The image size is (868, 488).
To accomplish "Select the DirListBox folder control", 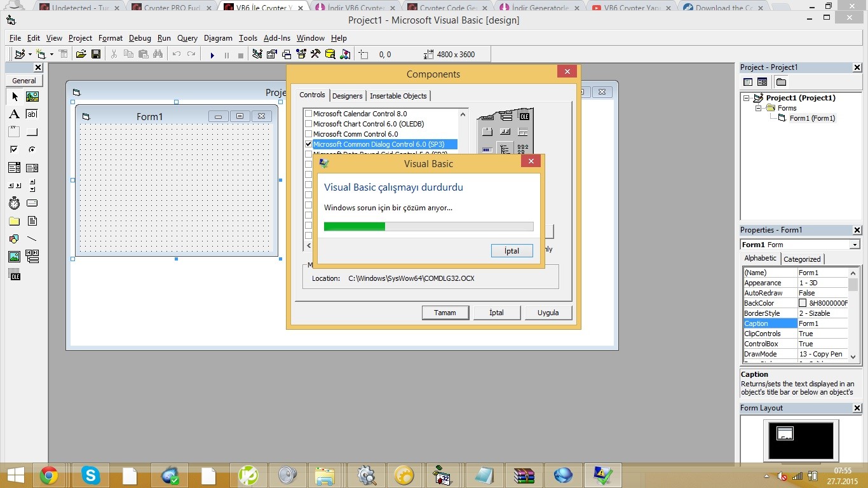I will coord(15,221).
